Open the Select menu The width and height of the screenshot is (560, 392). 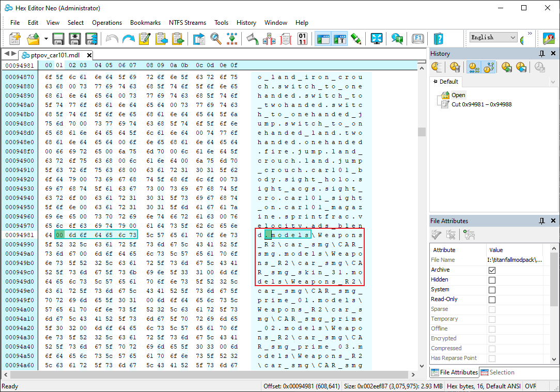pos(75,23)
